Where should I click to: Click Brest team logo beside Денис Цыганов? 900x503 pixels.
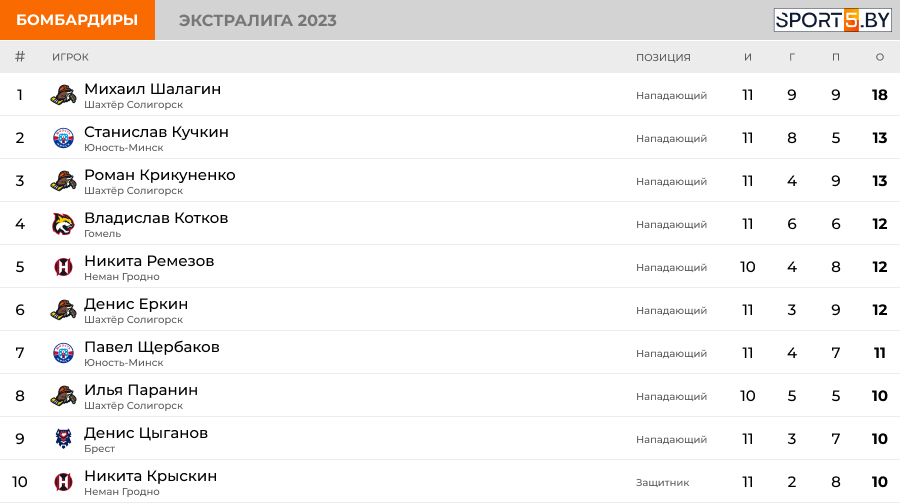(x=63, y=439)
